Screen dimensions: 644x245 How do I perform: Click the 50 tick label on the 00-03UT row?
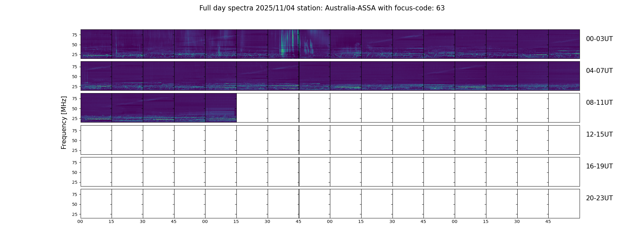click(x=75, y=45)
